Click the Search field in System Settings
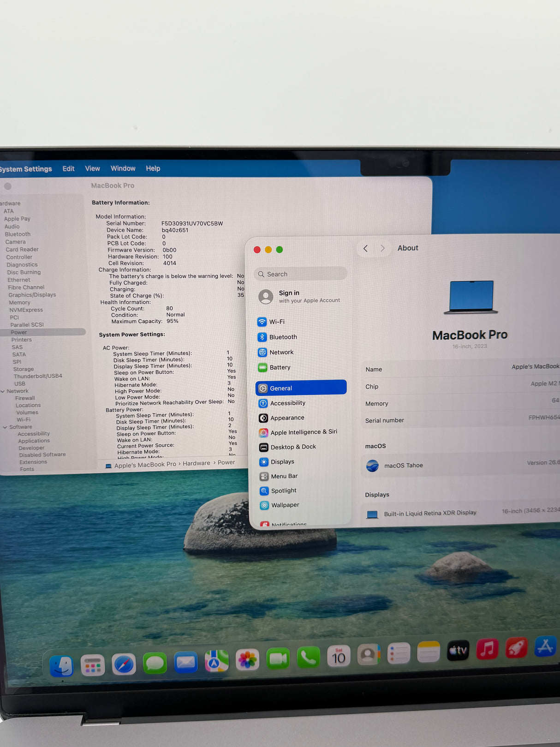560x747 pixels. [x=300, y=274]
